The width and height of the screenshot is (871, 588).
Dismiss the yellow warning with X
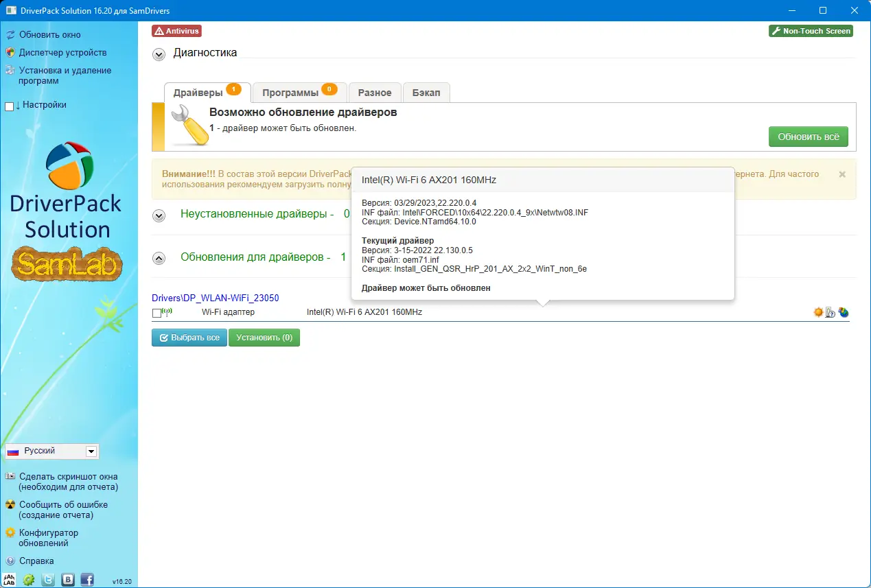coord(842,174)
